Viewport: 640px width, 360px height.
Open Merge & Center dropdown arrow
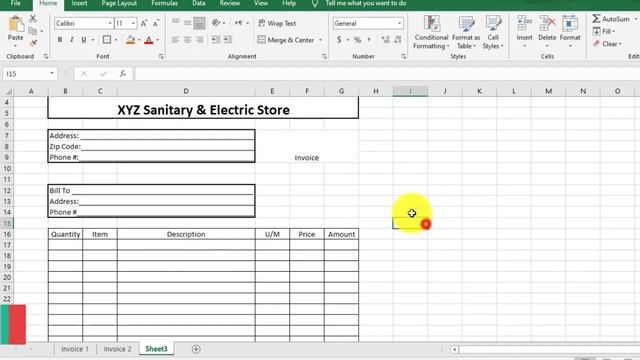(x=320, y=40)
